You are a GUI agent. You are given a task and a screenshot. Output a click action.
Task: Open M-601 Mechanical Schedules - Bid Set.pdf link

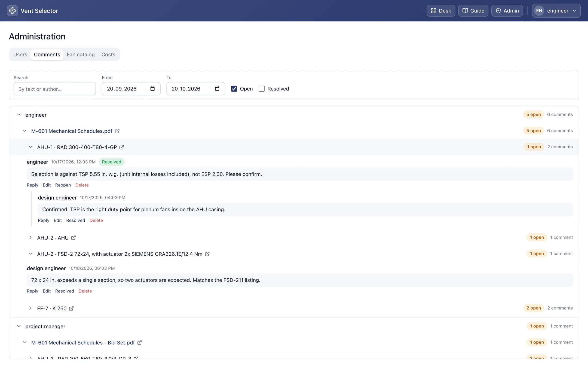pyautogui.click(x=83, y=343)
